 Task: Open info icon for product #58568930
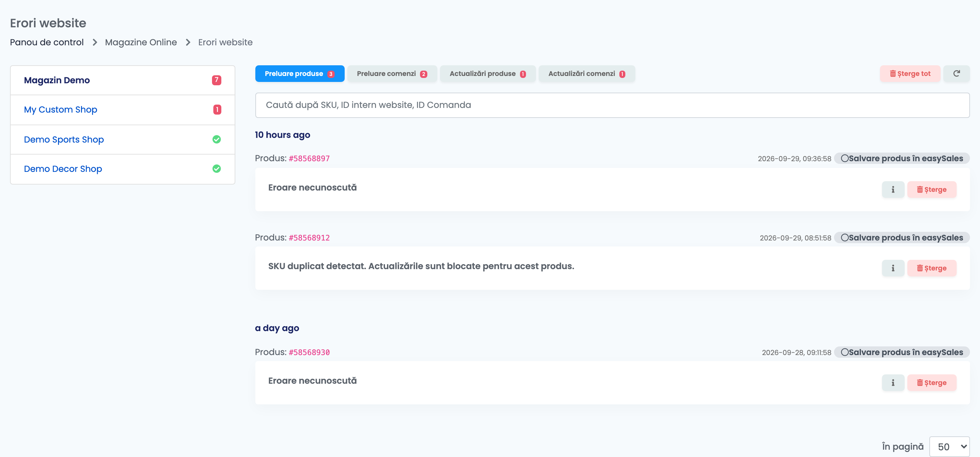pos(893,382)
